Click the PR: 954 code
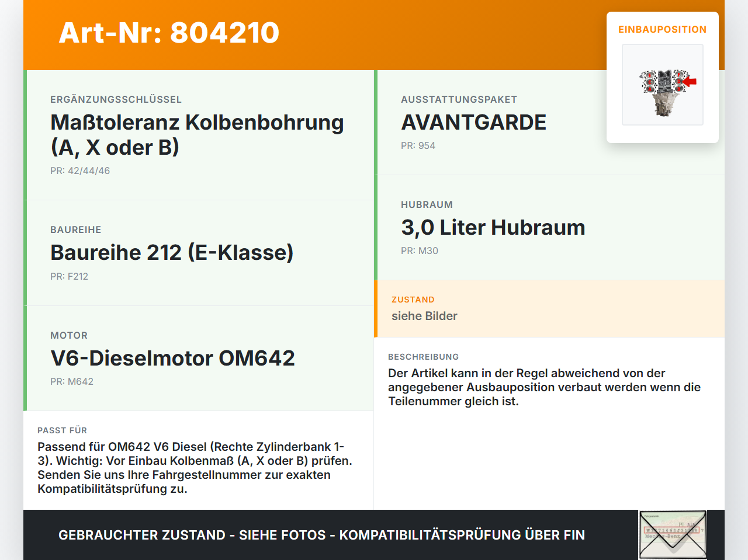 pos(418,145)
